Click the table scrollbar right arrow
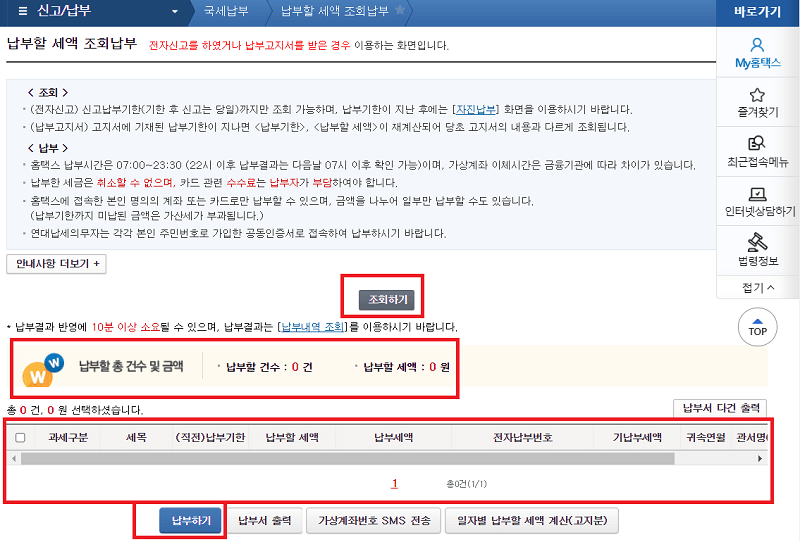Viewport: 800px width, 542px height. click(760, 459)
